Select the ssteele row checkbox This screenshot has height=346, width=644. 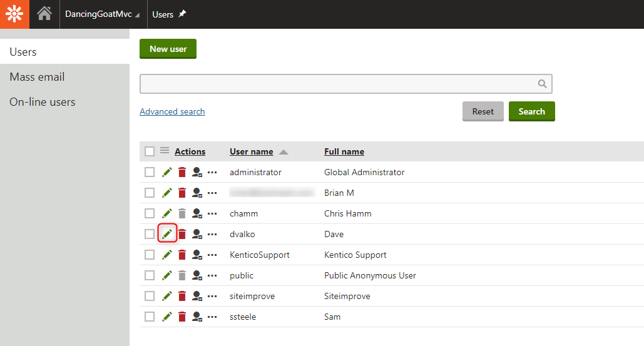[x=150, y=317]
